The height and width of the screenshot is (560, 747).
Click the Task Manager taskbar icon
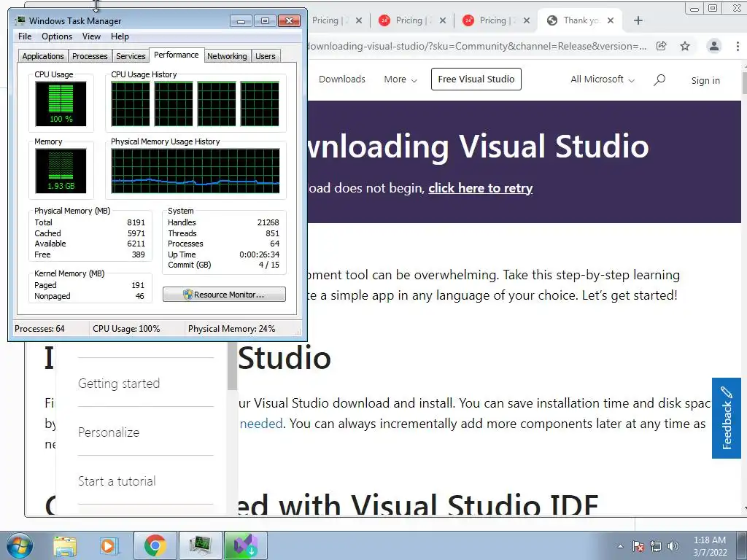(200, 545)
